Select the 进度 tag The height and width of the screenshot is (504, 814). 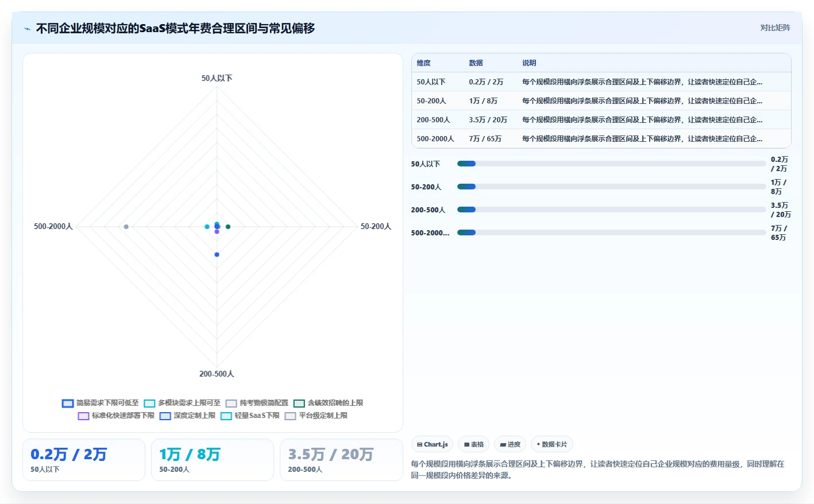click(x=510, y=444)
